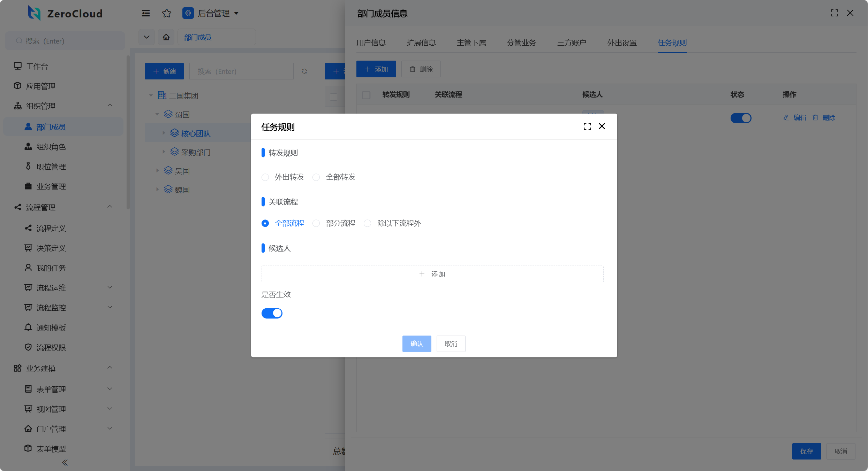Expand the 部门成员信息 panel fullscreen icon
The image size is (868, 471).
[x=834, y=13]
